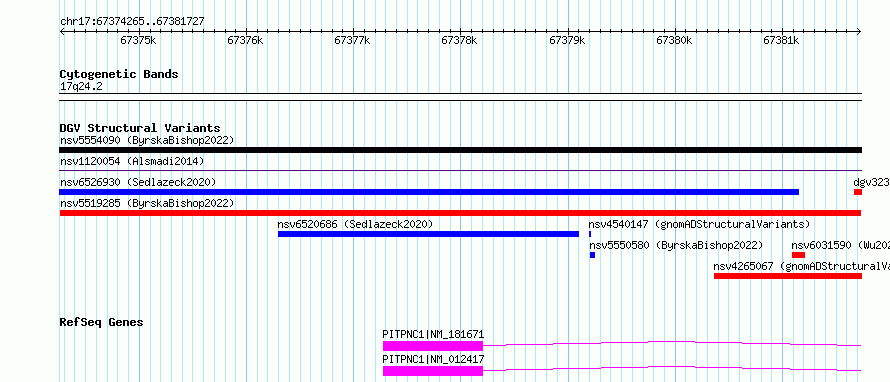Click the RefSeq Genes track heading
Viewport: 890px width, 382px height.
[102, 322]
